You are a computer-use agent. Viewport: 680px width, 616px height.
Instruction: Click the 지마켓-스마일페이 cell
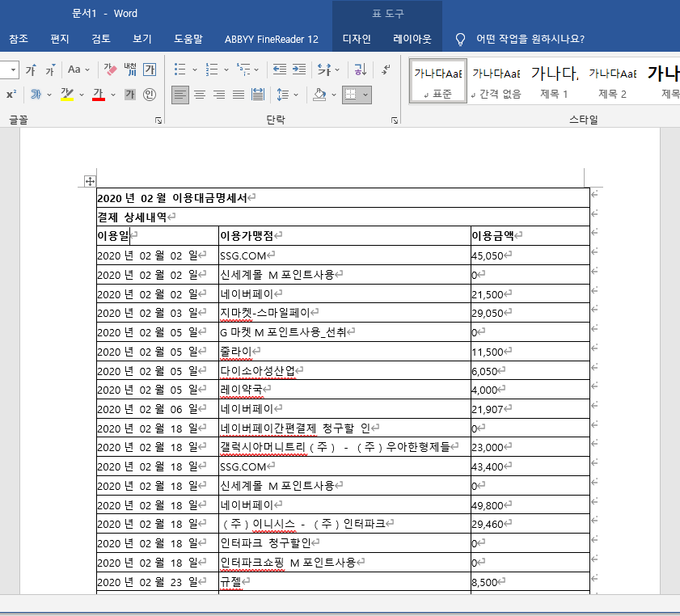(x=344, y=313)
